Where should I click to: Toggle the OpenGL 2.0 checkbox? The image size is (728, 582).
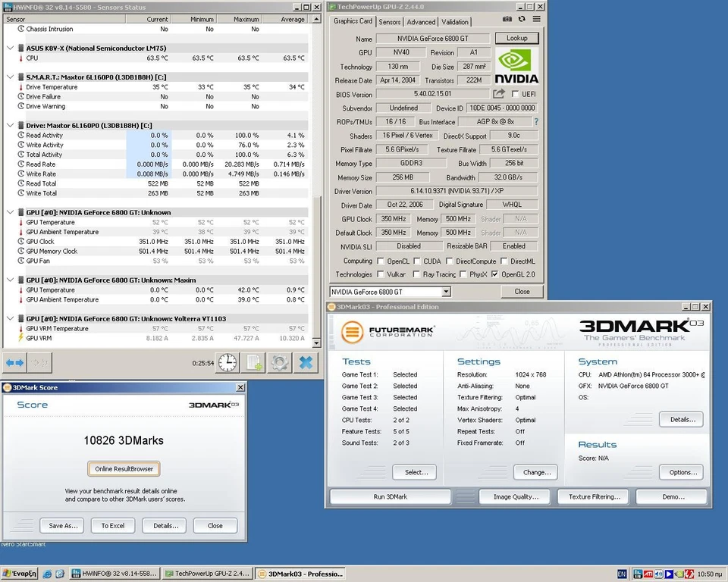[x=495, y=274]
